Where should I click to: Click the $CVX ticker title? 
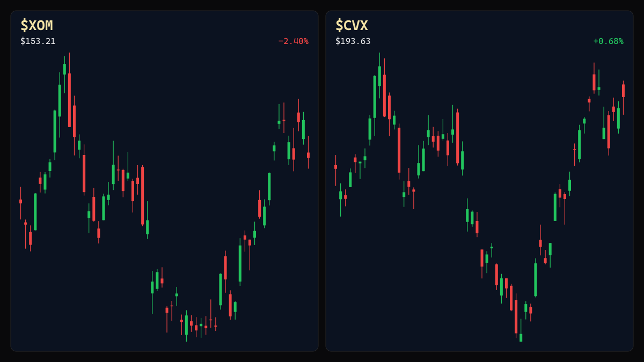[x=352, y=25]
